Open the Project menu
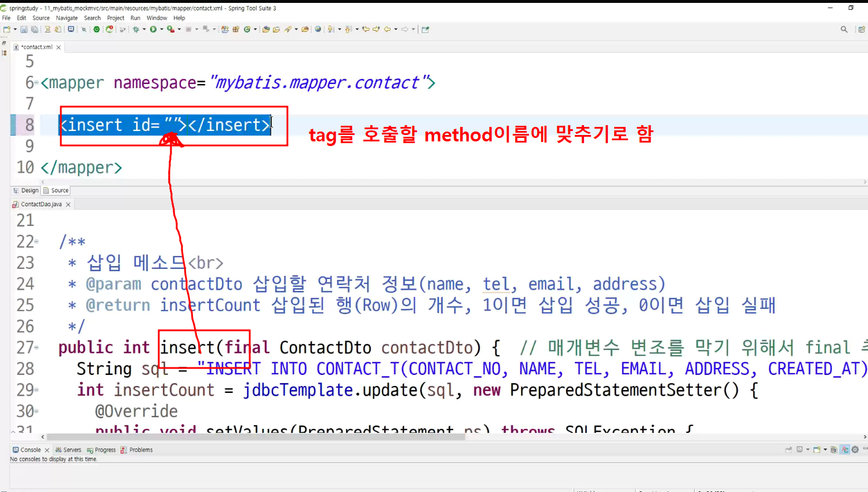Image resolution: width=868 pixels, height=492 pixels. click(116, 18)
